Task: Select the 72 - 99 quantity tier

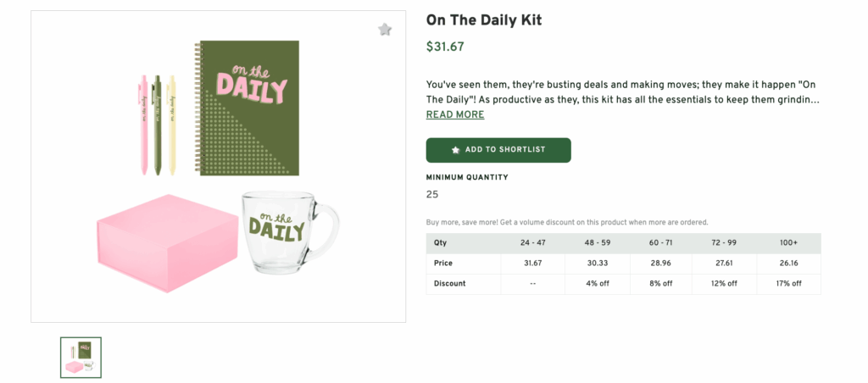Action: coord(725,242)
